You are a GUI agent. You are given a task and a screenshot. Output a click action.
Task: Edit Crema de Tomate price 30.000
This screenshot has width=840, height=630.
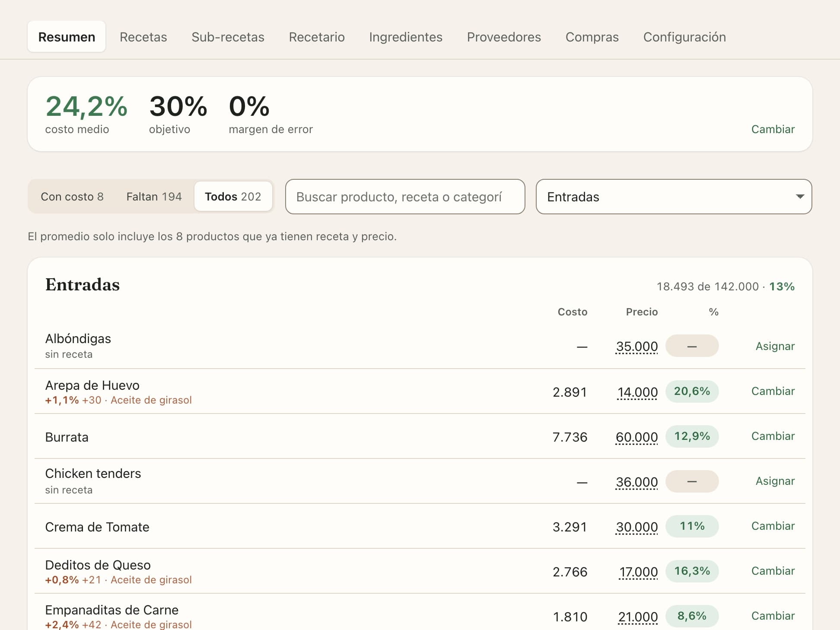coord(636,527)
